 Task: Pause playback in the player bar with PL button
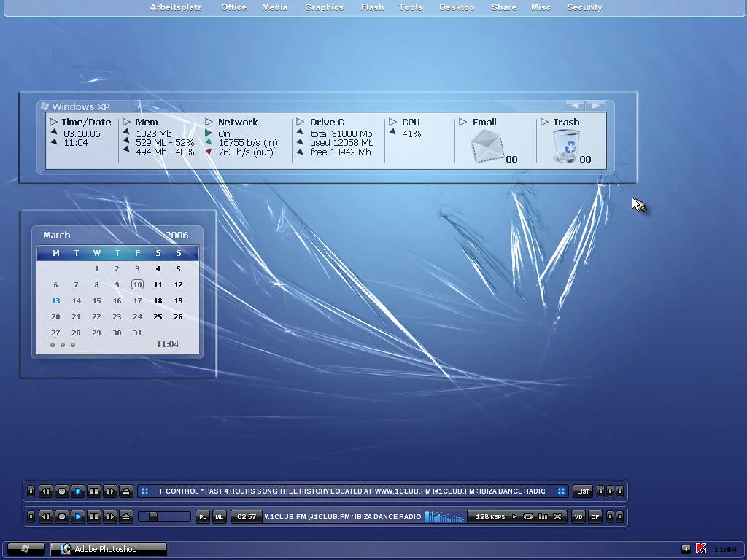pyautogui.click(x=94, y=517)
